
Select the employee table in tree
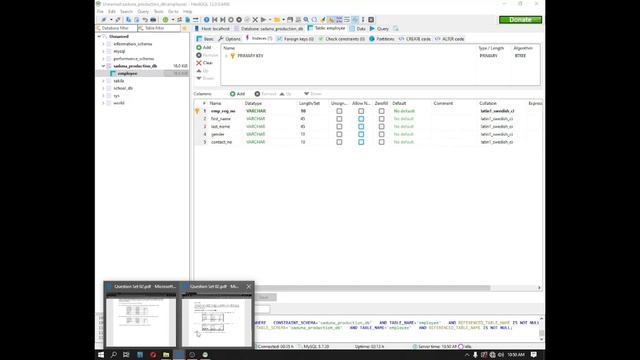click(x=127, y=73)
